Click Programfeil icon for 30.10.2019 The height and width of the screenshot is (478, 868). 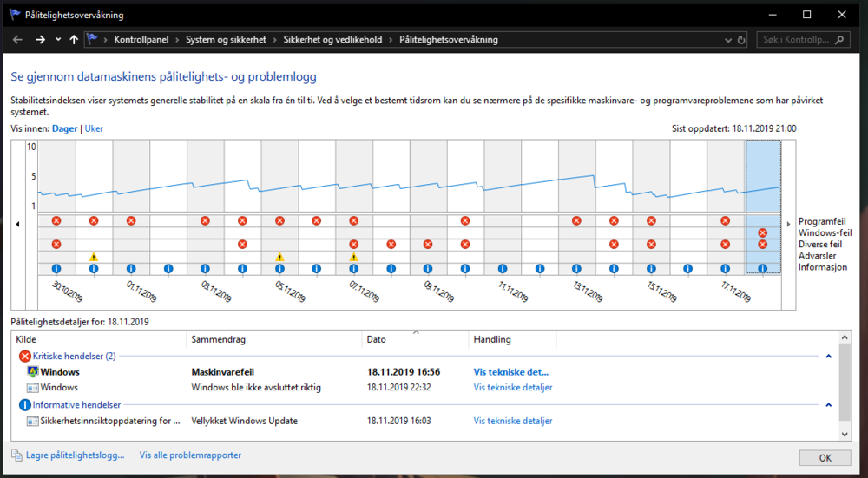point(56,220)
